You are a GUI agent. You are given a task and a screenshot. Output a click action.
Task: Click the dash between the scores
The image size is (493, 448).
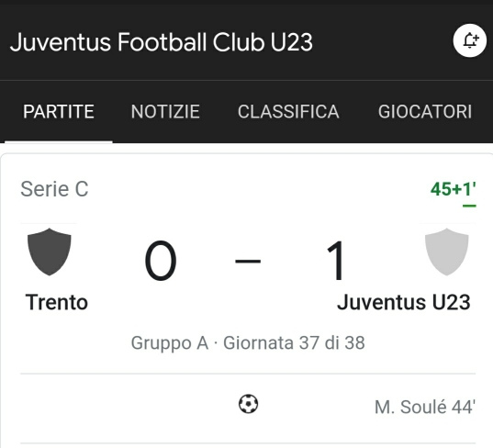[248, 261]
